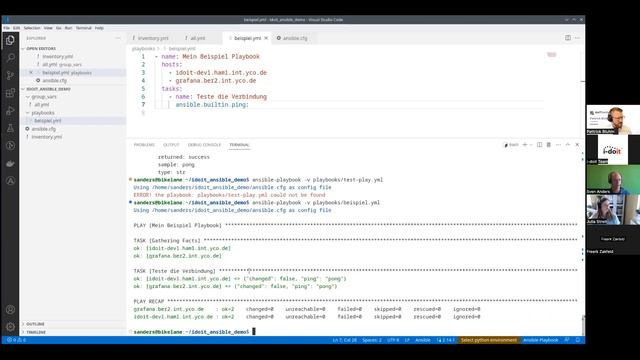Click 'LF' line ending indicator

pos(407,340)
